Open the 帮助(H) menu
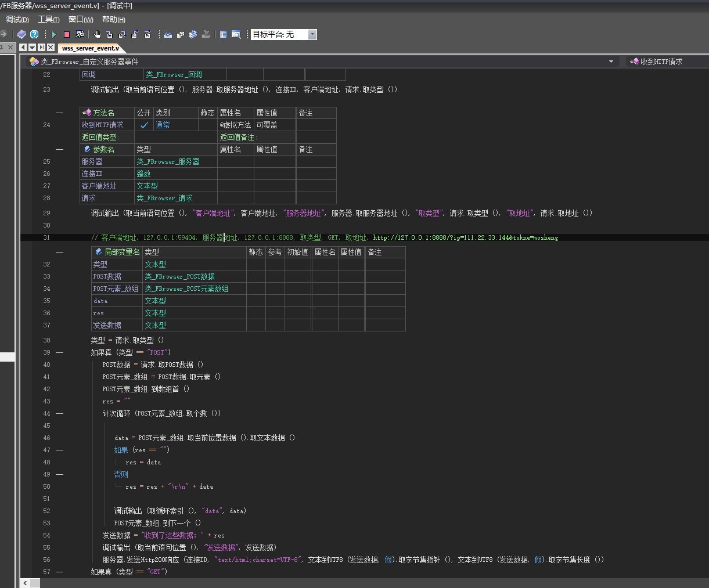Image resolution: width=709 pixels, height=588 pixels. [x=114, y=20]
